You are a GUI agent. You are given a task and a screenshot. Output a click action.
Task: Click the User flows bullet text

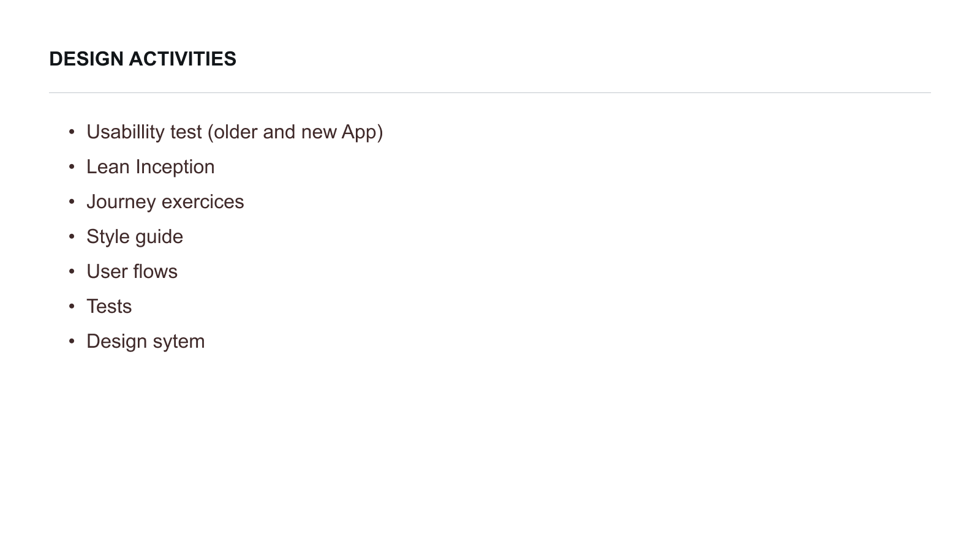(132, 272)
